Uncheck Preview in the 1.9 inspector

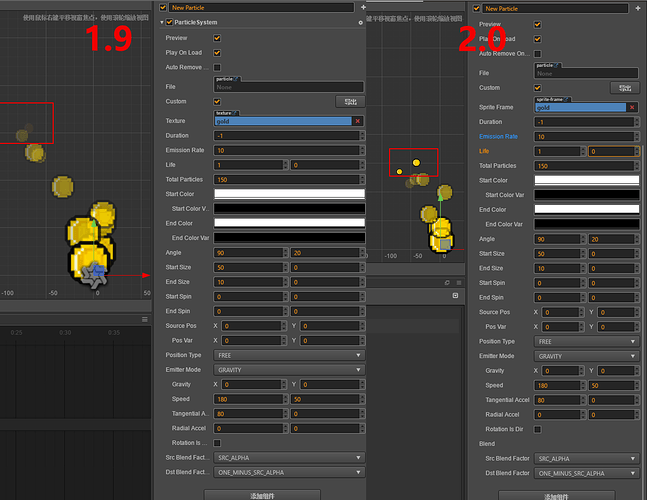point(217,38)
